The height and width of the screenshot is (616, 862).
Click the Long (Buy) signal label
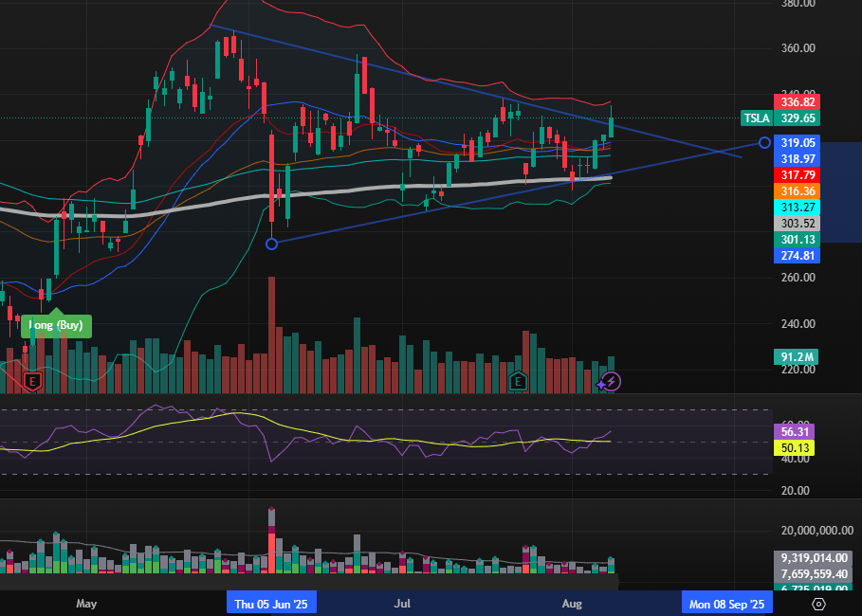[x=57, y=325]
